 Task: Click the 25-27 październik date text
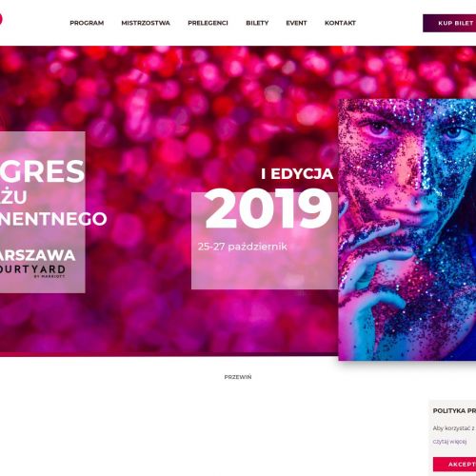[x=243, y=247]
